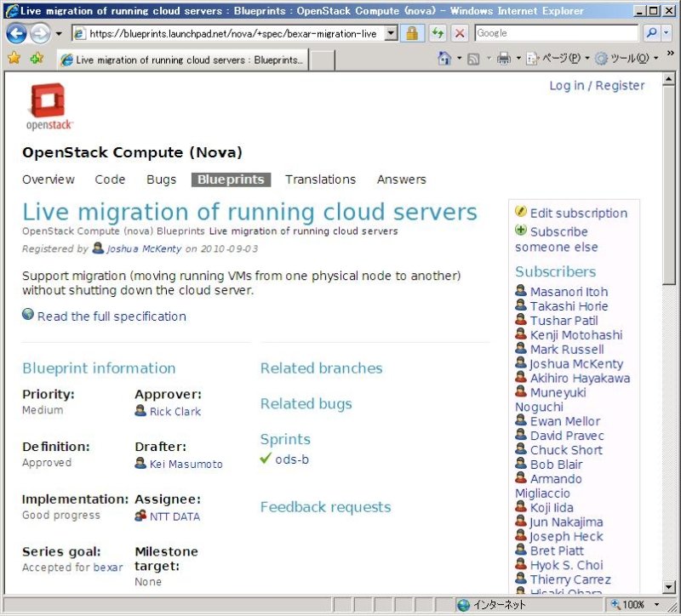
Task: Click the browser Forward arrow button
Action: click(x=40, y=33)
